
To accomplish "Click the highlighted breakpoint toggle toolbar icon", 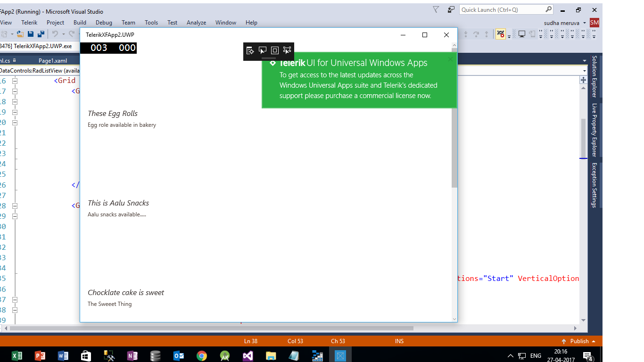I will click(x=501, y=34).
